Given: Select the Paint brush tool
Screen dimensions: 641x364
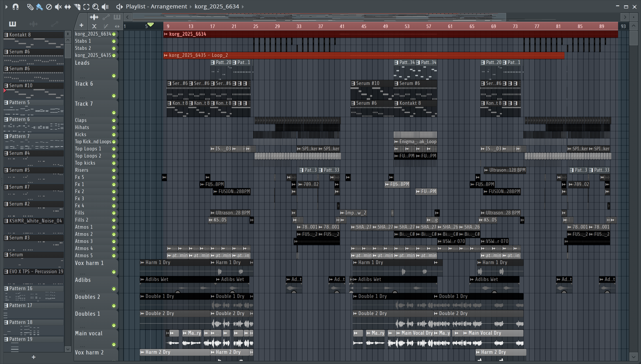Looking at the screenshot, I should [x=39, y=7].
